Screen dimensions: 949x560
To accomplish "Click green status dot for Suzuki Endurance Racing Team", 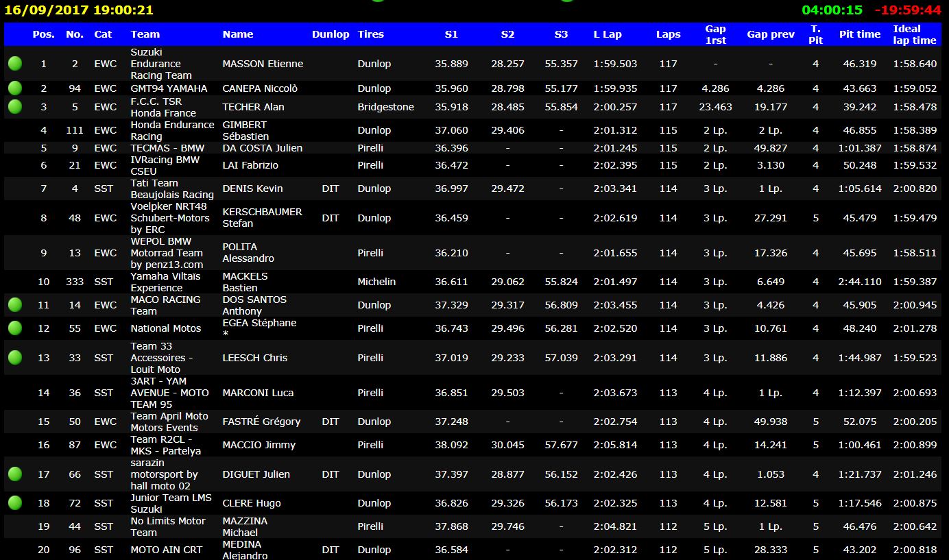I will pos(15,64).
